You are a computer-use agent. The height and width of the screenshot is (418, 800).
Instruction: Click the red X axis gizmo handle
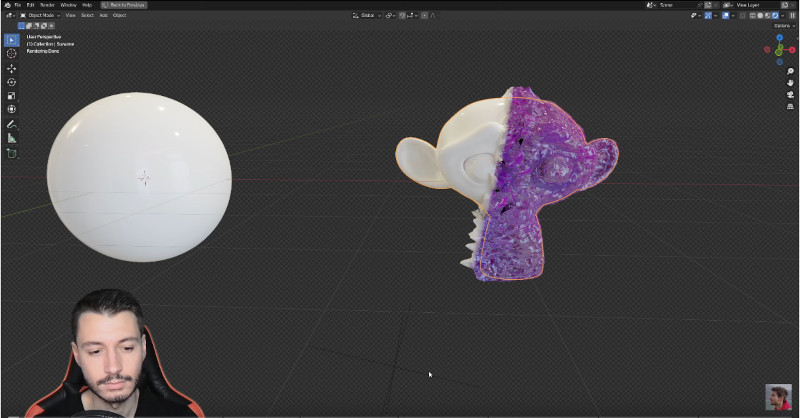792,50
